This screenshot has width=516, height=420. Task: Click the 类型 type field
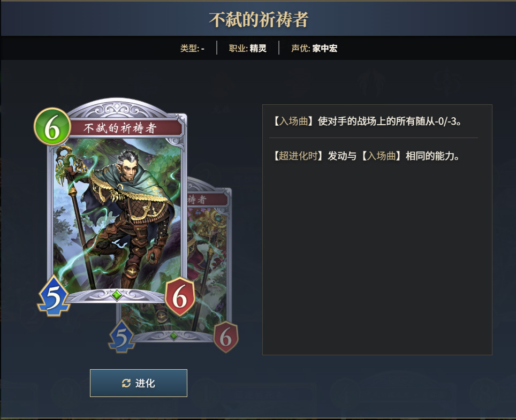tap(192, 48)
